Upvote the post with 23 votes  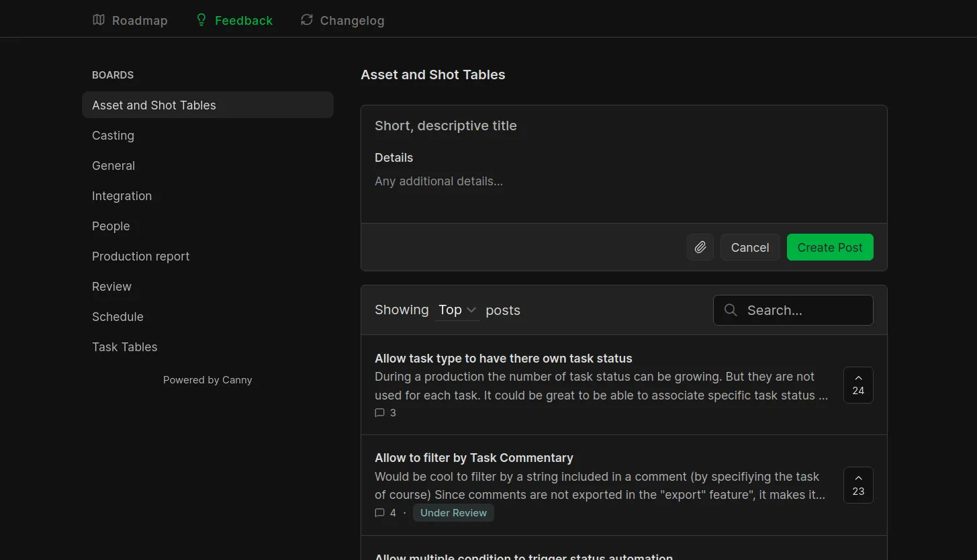[x=858, y=485]
